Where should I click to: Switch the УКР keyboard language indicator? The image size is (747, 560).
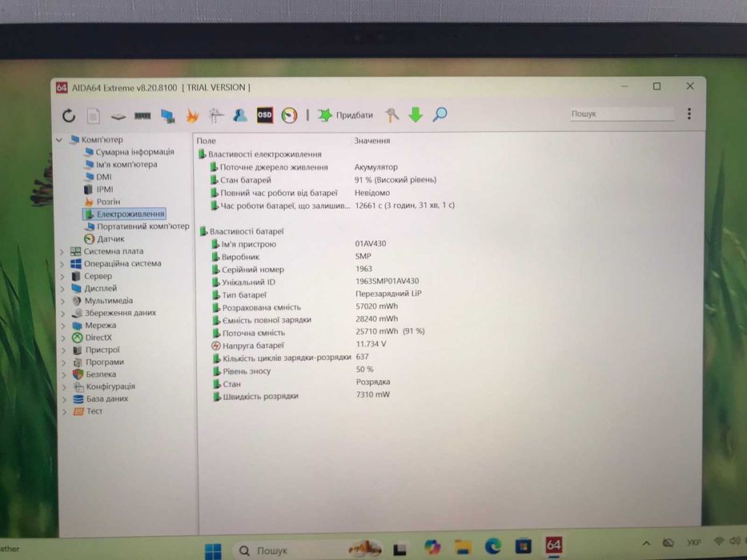693,542
